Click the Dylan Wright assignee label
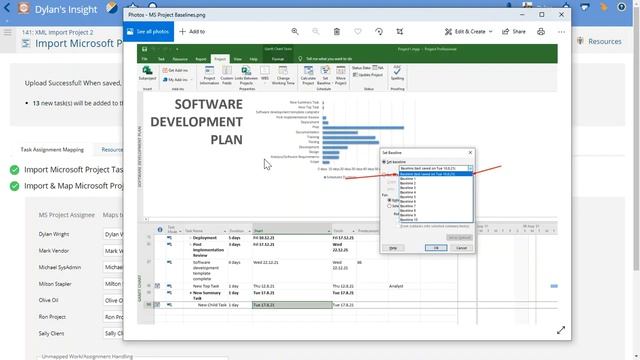Screen dimensions: 640x360 [54, 234]
